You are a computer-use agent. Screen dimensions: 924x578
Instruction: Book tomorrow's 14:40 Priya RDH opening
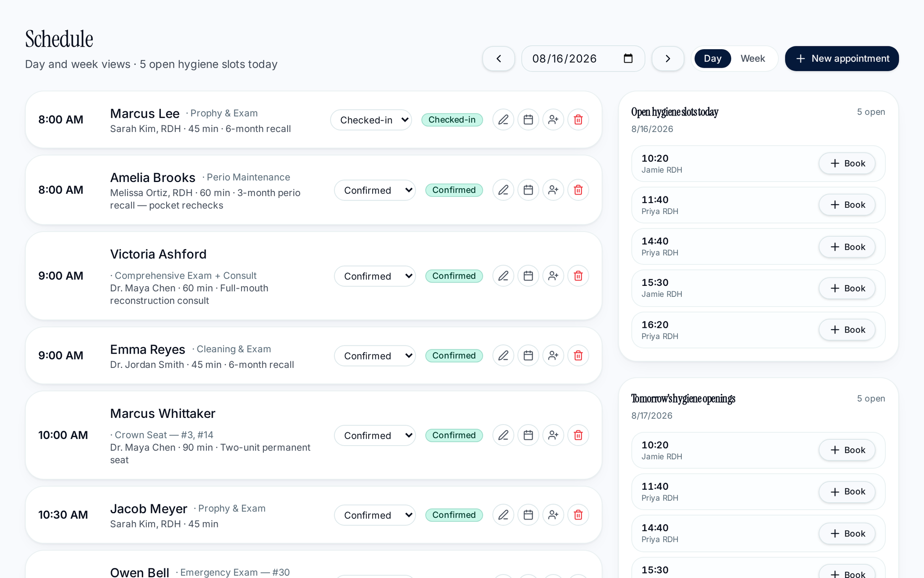(x=847, y=533)
